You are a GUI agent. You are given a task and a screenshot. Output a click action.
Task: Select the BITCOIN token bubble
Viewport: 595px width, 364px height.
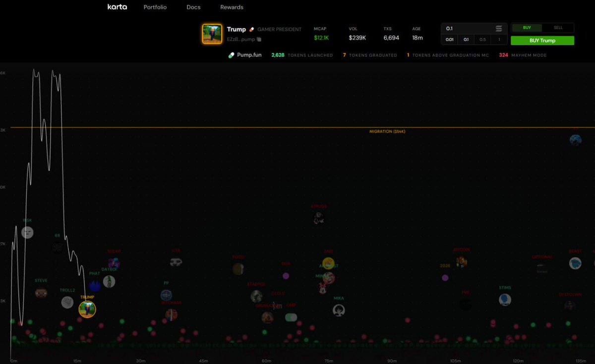[x=462, y=261]
